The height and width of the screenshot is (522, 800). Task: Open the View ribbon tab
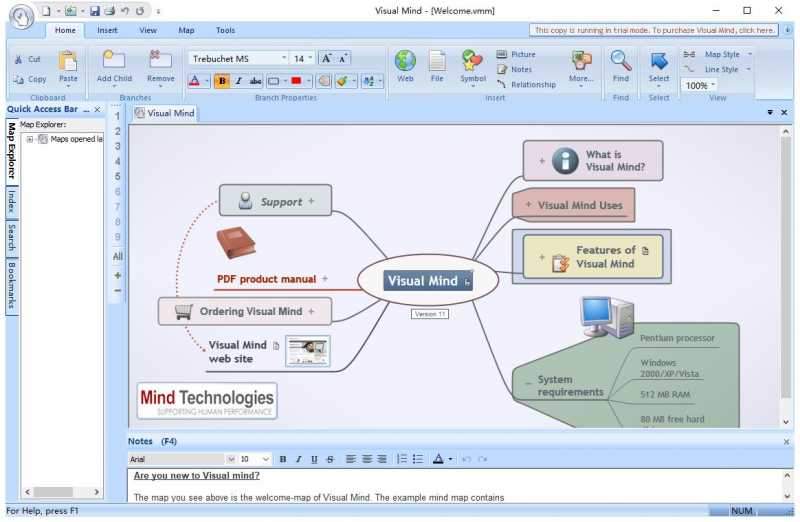point(148,30)
